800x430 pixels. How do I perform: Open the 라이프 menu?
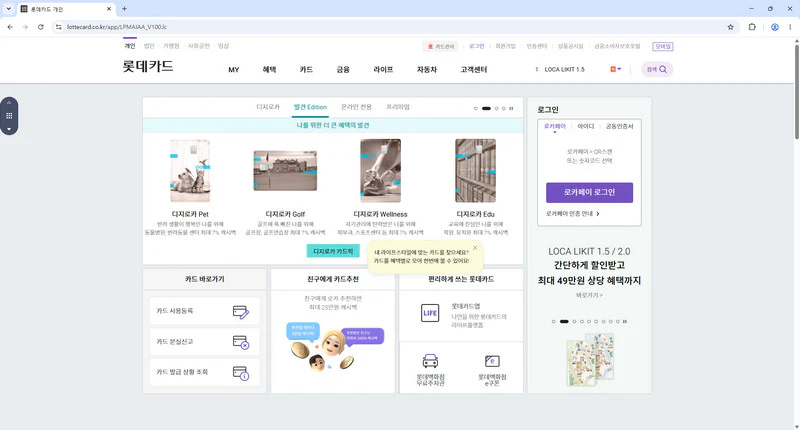[x=383, y=69]
